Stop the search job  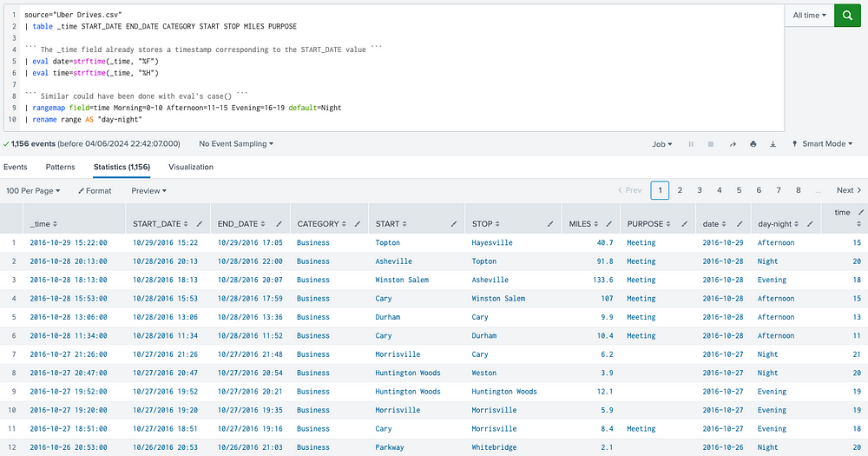click(711, 144)
